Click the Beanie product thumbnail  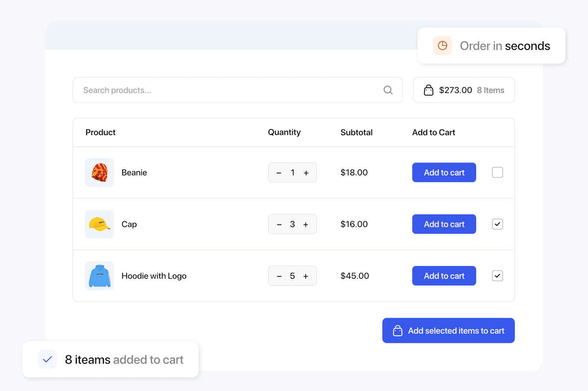click(x=100, y=172)
